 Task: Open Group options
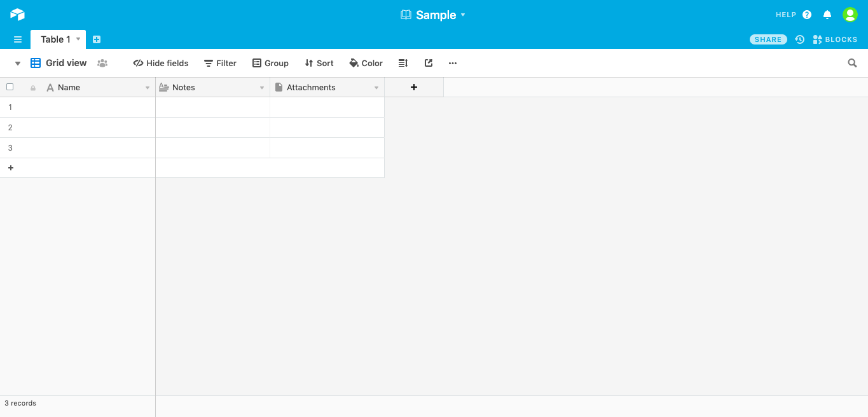(270, 63)
